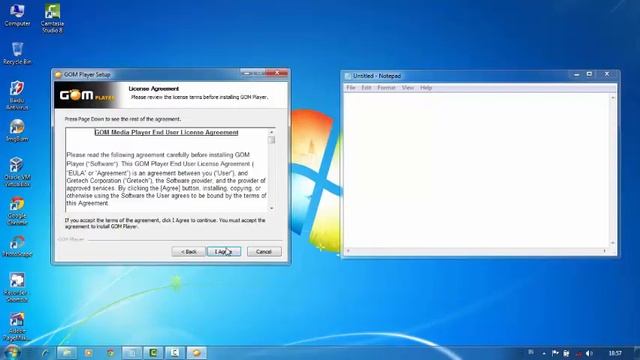Select the PhotoScape desktop shortcut
The height and width of the screenshot is (360, 640).
click(17, 246)
